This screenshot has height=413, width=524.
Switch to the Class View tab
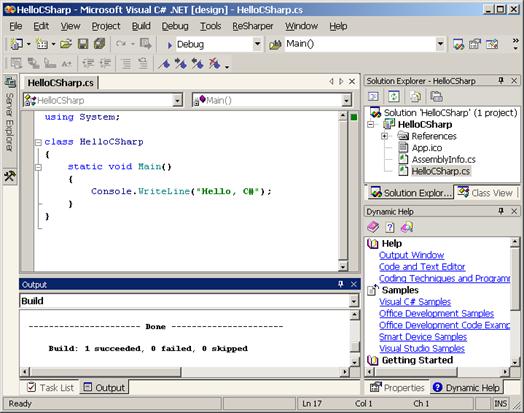tap(485, 192)
